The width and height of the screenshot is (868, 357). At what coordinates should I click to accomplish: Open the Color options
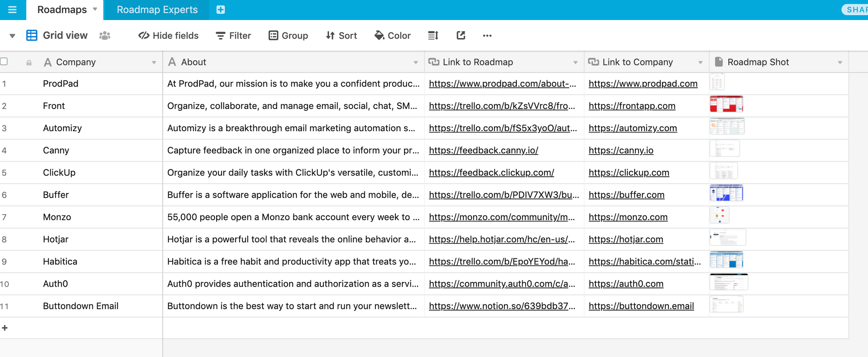(x=392, y=36)
